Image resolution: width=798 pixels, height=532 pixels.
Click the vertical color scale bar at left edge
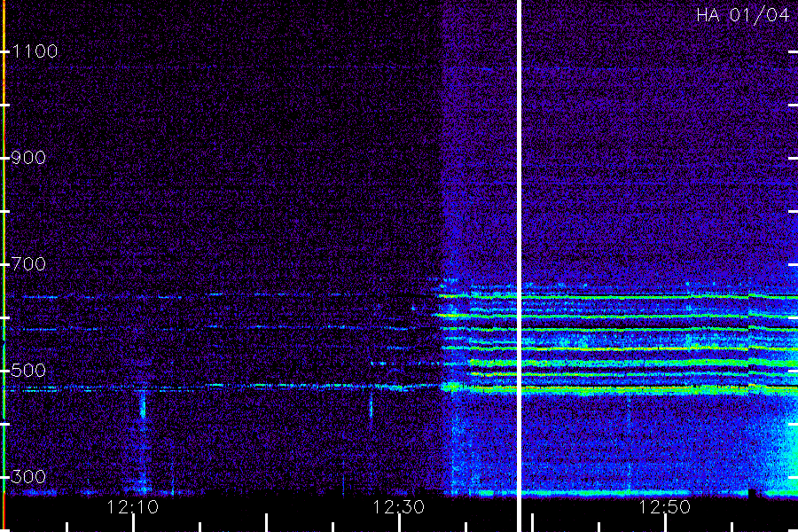point(4,266)
